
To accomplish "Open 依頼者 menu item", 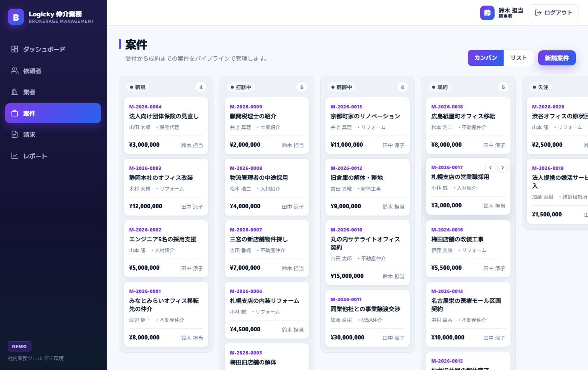I will [53, 71].
